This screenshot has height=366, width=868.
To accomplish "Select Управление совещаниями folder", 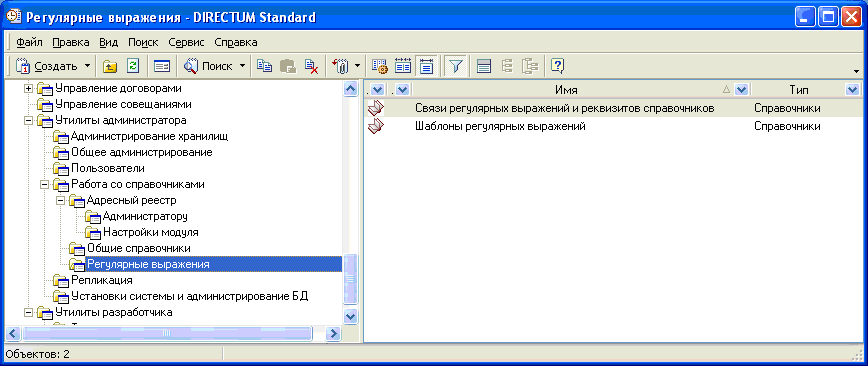I will point(123,104).
